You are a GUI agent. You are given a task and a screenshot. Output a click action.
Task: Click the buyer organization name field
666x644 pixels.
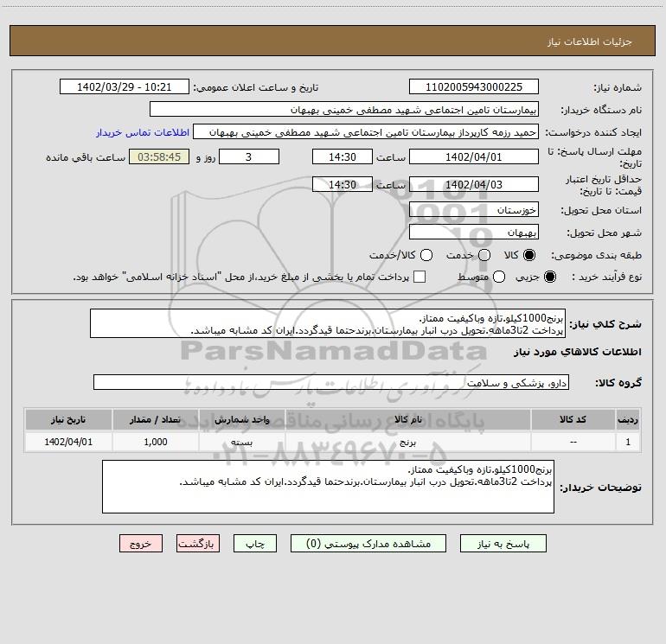coord(344,109)
